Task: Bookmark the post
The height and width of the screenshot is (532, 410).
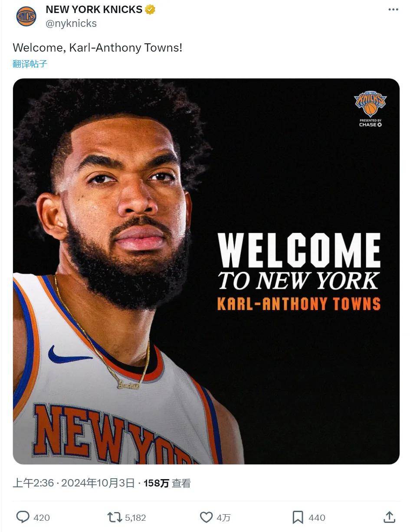Action: 298,517
